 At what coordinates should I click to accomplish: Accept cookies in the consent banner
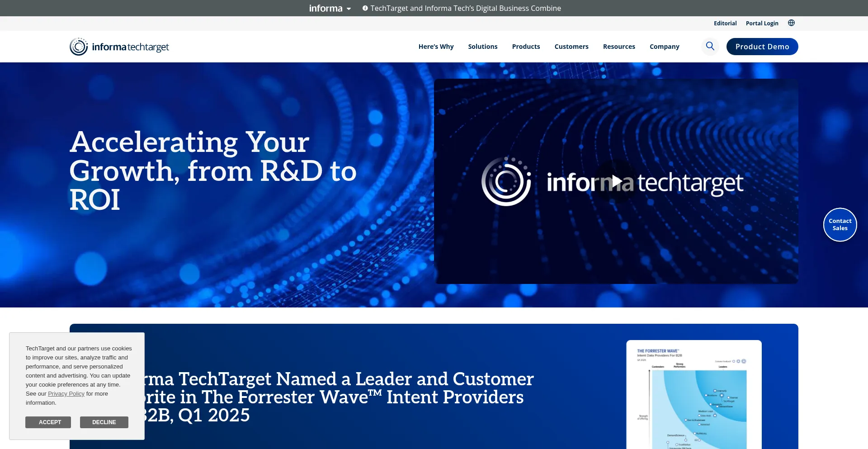pos(48,422)
